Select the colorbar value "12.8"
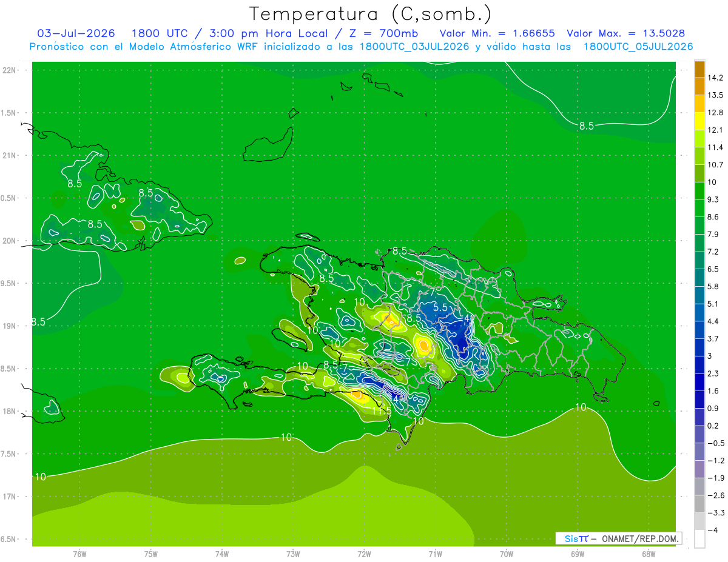728x562 pixels. 714,113
